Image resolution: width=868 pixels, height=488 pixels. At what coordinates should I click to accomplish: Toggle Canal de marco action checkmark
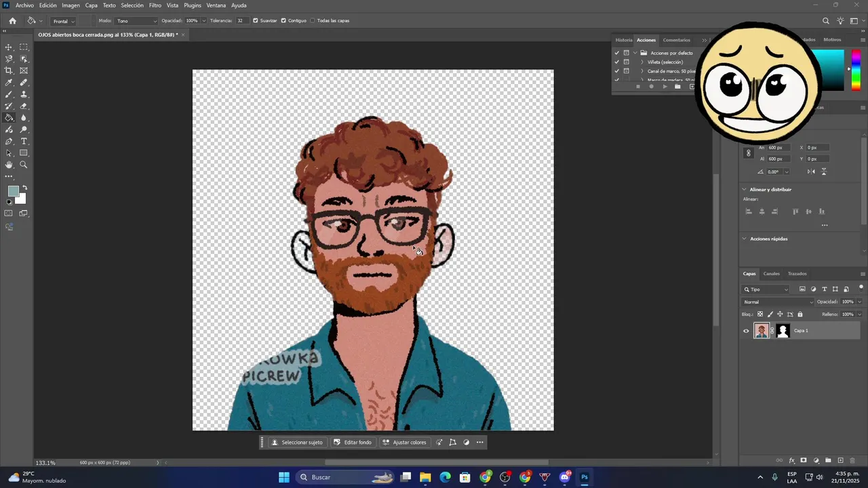616,70
